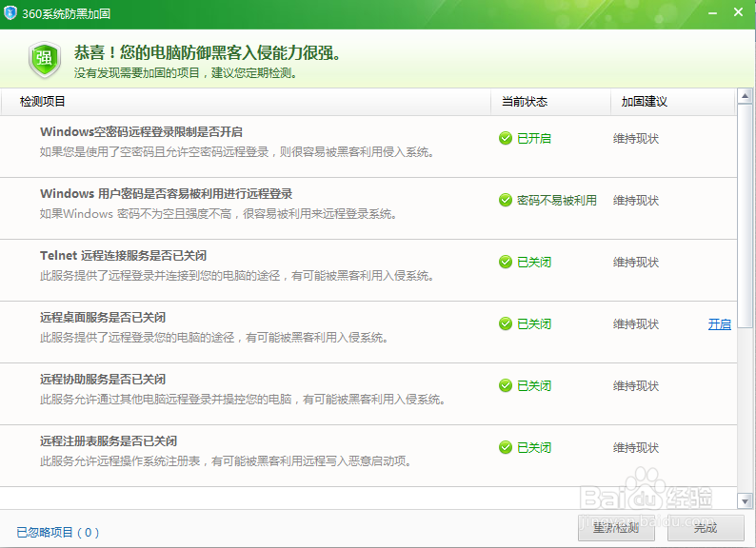
Task: Click the 重新检测 button
Action: click(616, 528)
